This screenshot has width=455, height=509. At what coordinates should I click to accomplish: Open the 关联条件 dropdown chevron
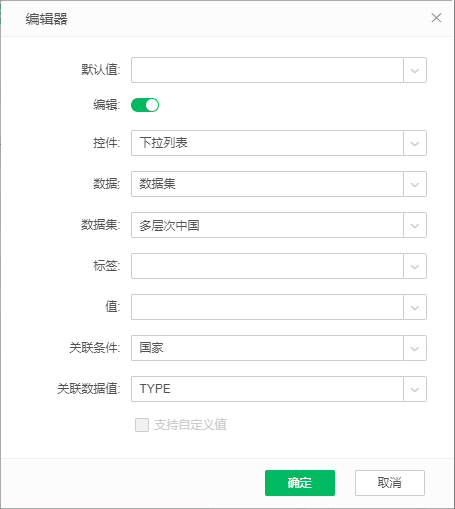pyautogui.click(x=415, y=348)
